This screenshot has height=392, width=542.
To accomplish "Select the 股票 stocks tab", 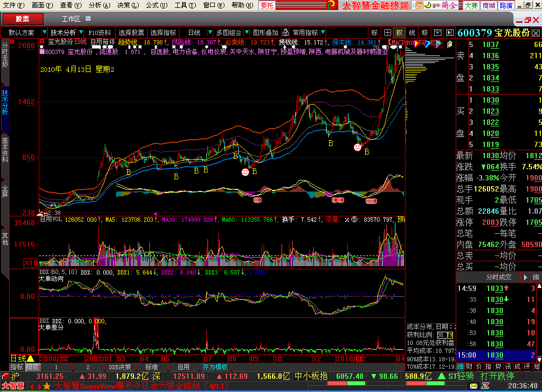I will (23, 19).
